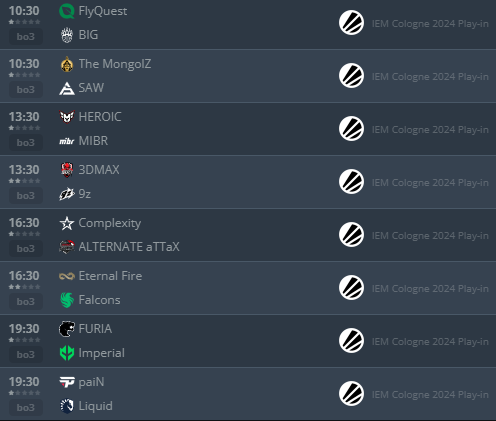Image resolution: width=496 pixels, height=421 pixels.
Task: Click ESL event logo in paiN vs Liquid row
Action: pyautogui.click(x=351, y=394)
